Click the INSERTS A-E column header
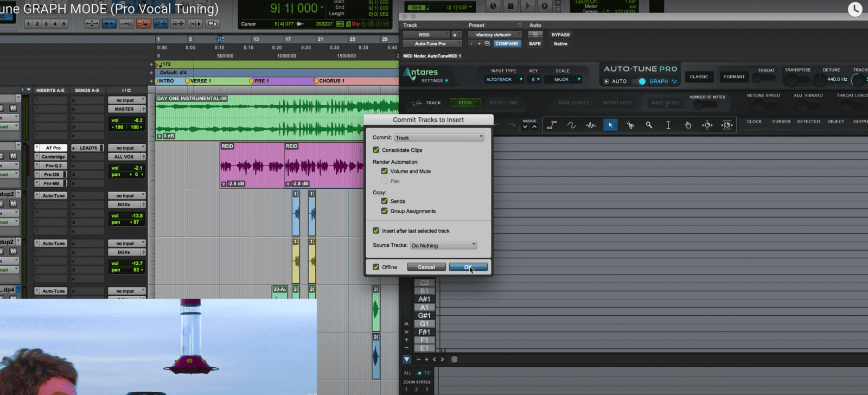Image resolution: width=868 pixels, height=395 pixels. [50, 91]
